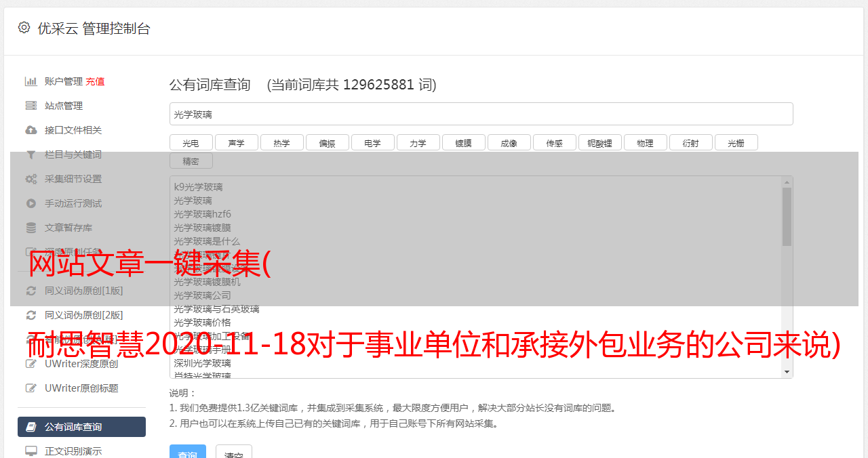The image size is (868, 458).
Task: Click the 清空 button
Action: pos(234,453)
